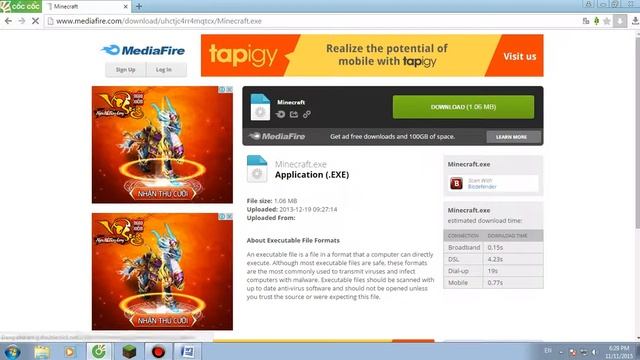Click the share icon under Minecraft filename

(294, 114)
